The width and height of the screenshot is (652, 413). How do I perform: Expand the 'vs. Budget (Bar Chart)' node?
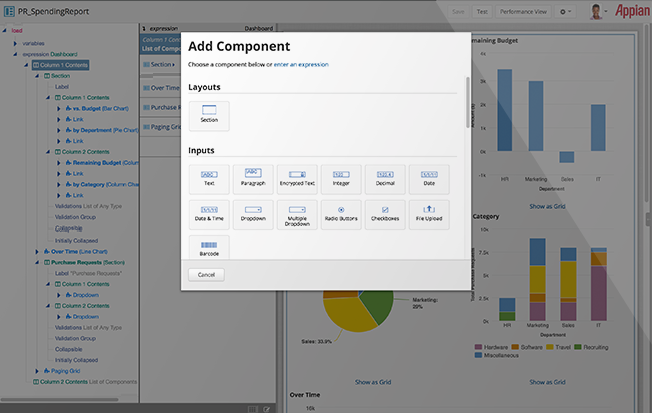point(59,109)
